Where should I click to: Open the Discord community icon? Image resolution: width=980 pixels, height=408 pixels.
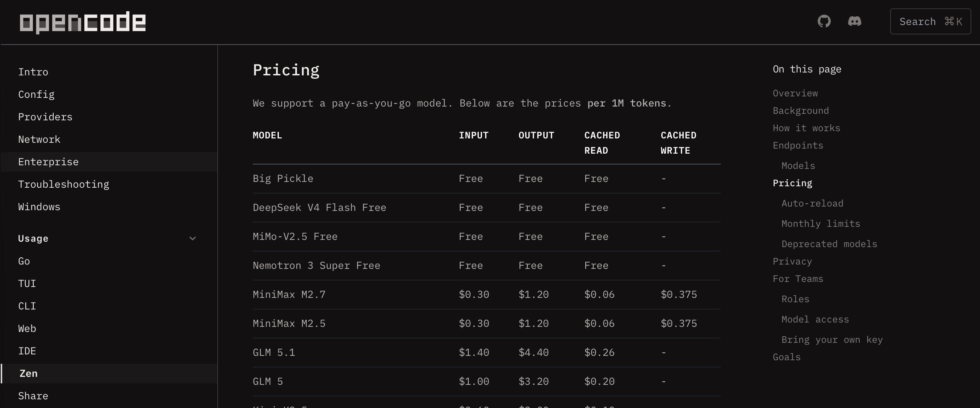click(854, 21)
